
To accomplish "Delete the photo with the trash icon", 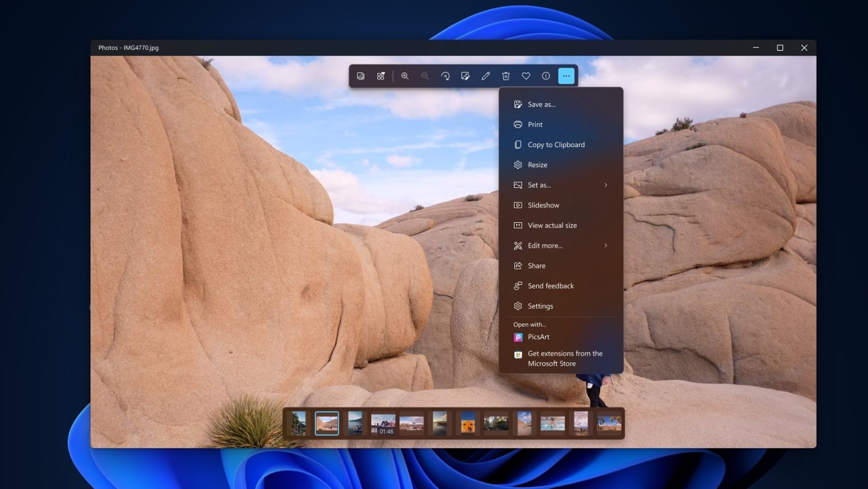I will [x=505, y=76].
